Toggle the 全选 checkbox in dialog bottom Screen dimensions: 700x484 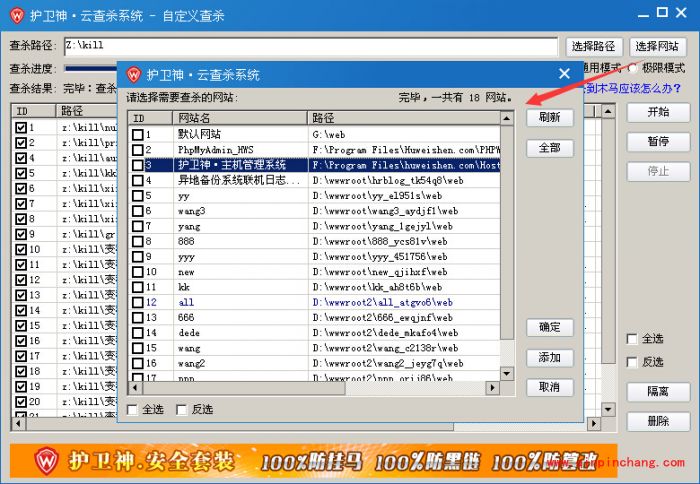click(x=133, y=409)
